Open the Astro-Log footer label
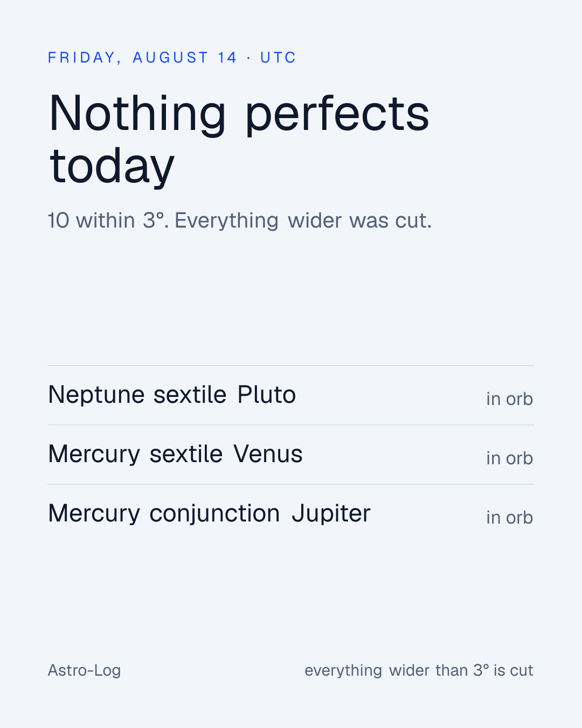Screen dimensions: 582x728 click(85, 670)
